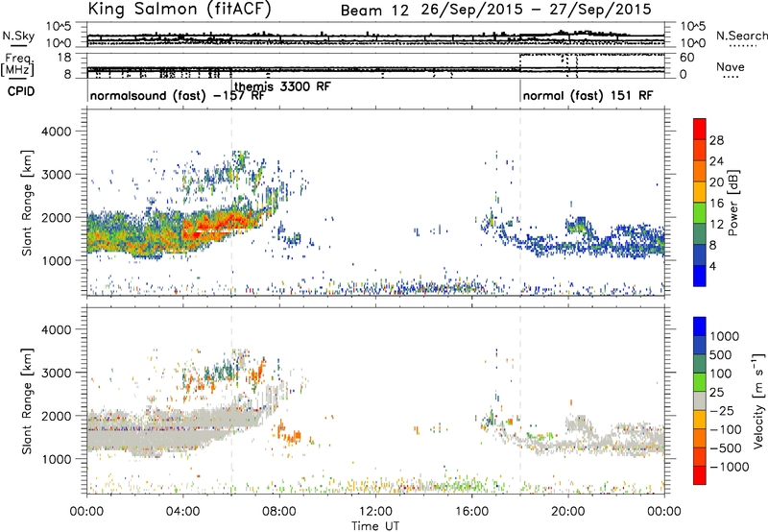
Task: Click the "N.Sky" legend label
Action: point(18,36)
